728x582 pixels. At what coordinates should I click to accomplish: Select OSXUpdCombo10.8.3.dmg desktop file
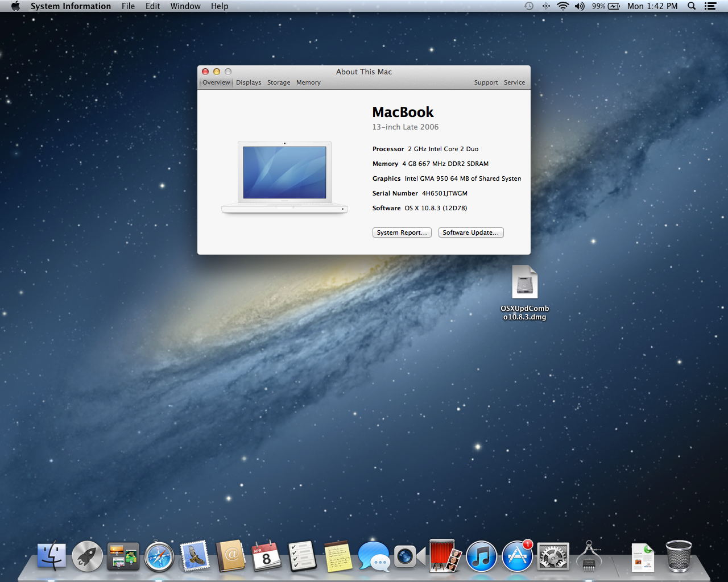tap(524, 293)
